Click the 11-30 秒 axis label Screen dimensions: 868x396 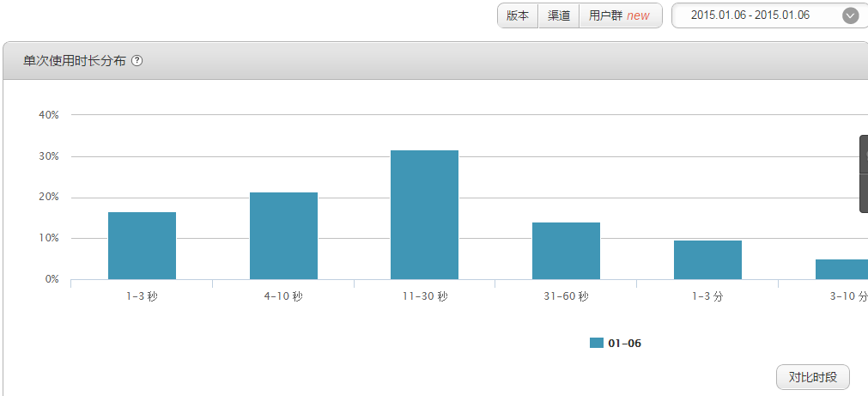[425, 296]
